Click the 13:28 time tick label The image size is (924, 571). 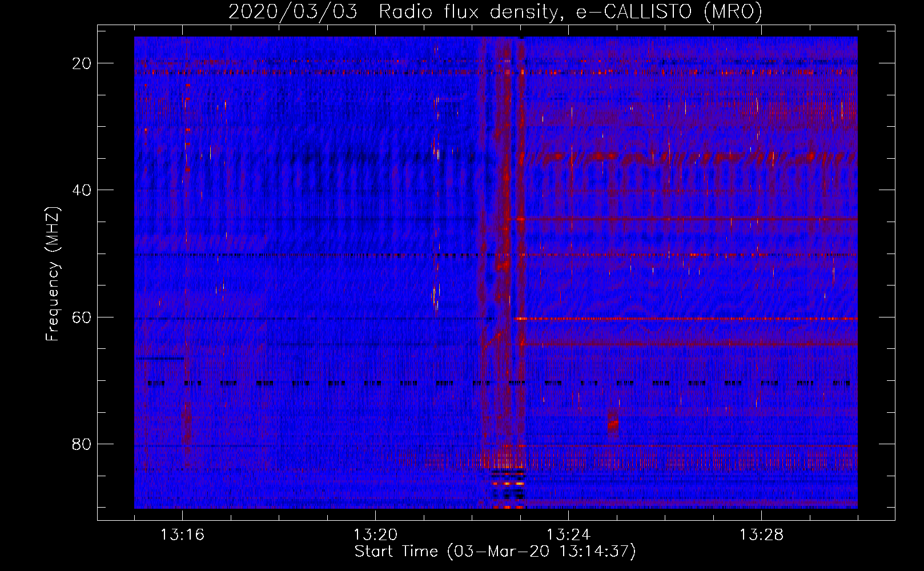pyautogui.click(x=761, y=535)
